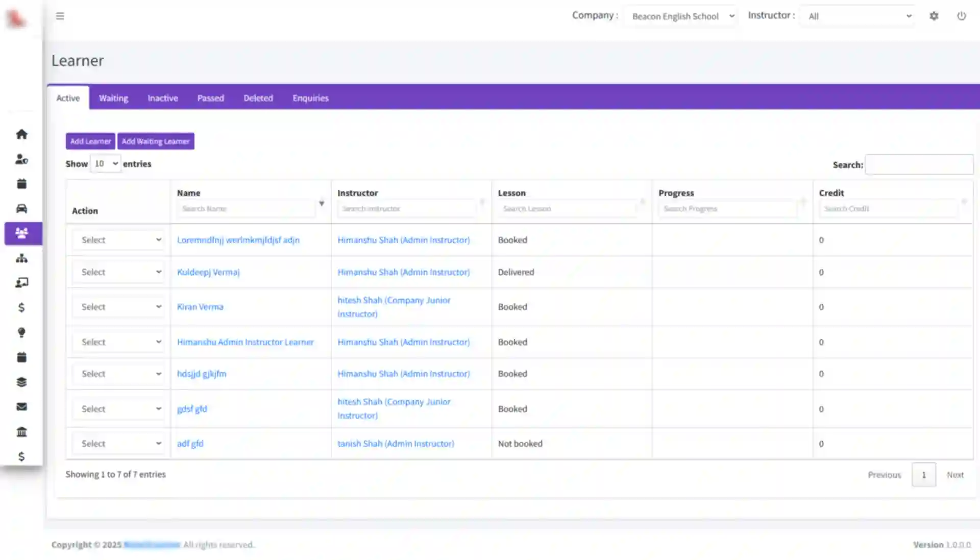The image size is (980, 560).
Task: Click the layers stack icon in sidebar
Action: pos(21,382)
